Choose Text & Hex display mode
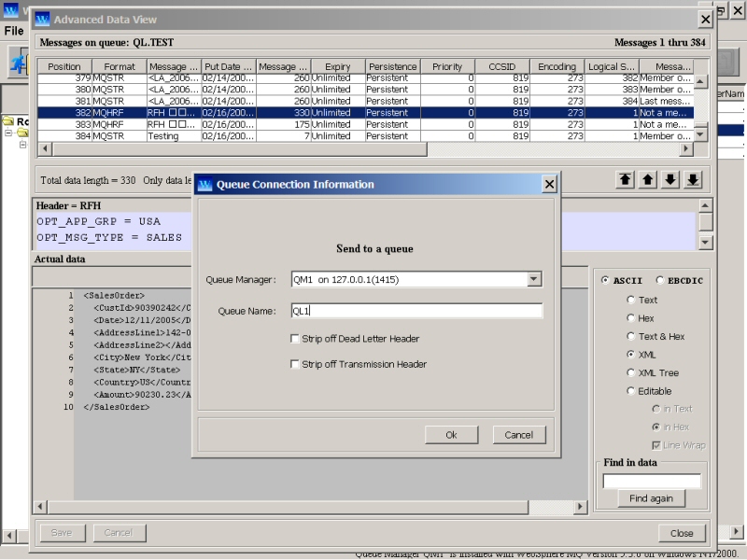 (x=631, y=336)
